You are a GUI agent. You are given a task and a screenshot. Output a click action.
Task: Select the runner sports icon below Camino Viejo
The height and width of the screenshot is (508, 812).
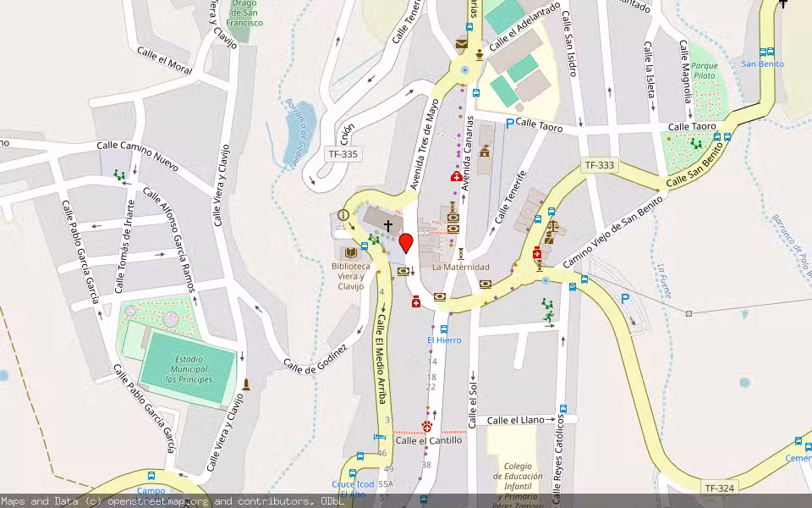pos(548,316)
